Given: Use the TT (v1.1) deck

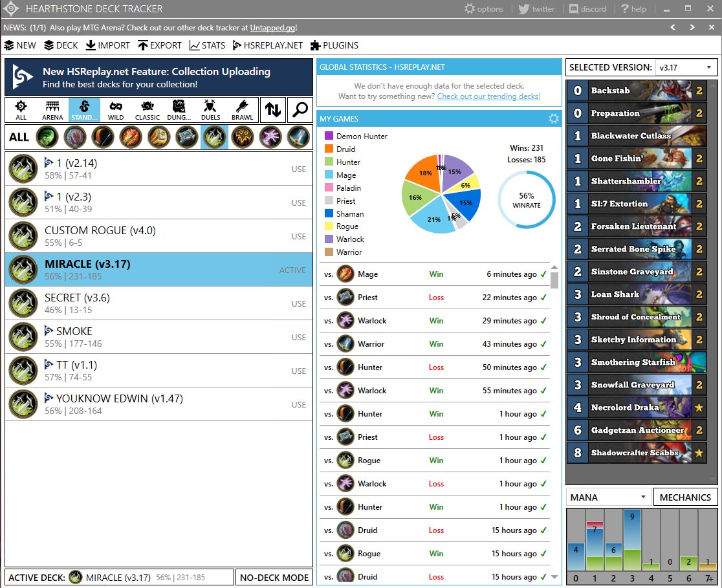Looking at the screenshot, I should [x=298, y=371].
